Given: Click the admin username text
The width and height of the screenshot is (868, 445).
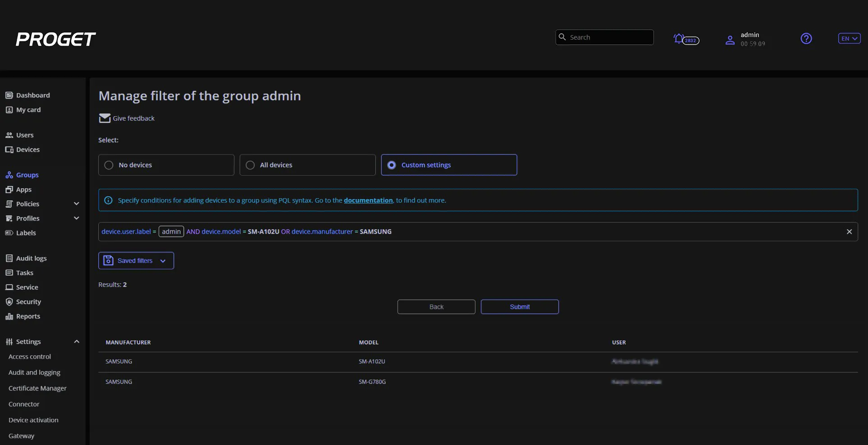Looking at the screenshot, I should [x=750, y=35].
